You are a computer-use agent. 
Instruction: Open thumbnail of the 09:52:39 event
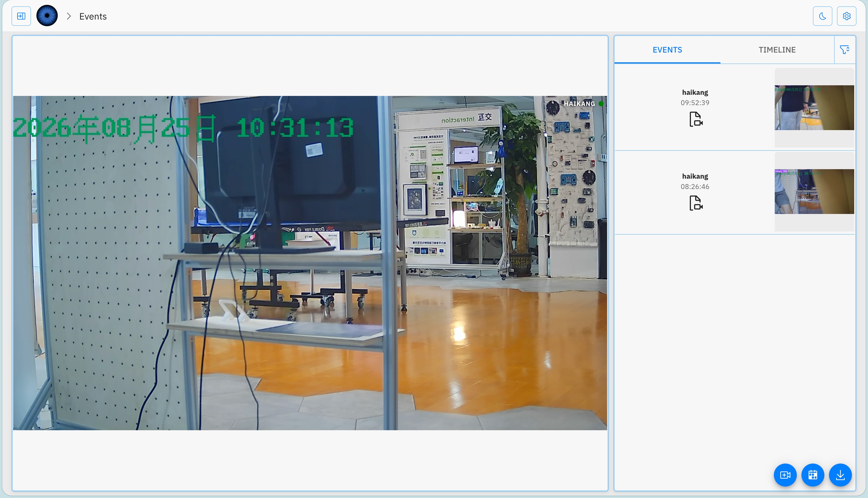(814, 108)
